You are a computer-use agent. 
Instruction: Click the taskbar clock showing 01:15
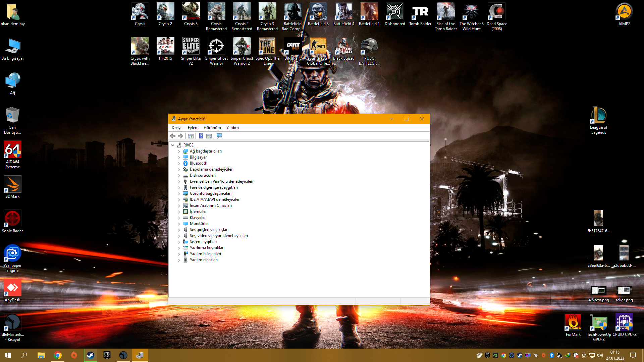coord(615,355)
